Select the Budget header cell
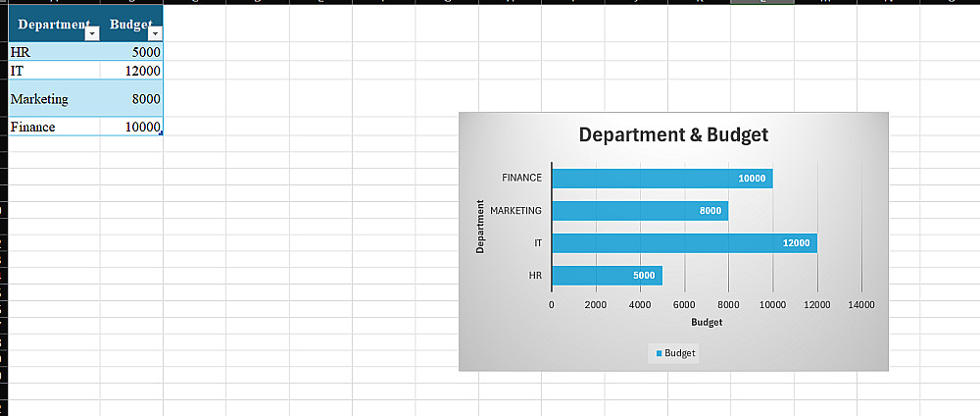The width and height of the screenshot is (980, 416). (131, 25)
